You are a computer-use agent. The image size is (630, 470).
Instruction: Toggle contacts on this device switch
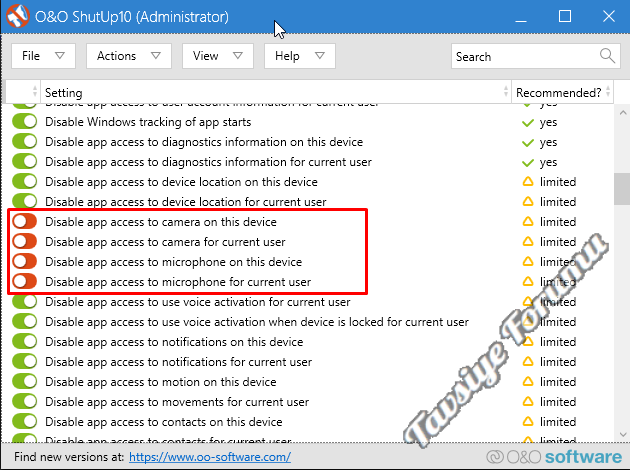click(25, 421)
